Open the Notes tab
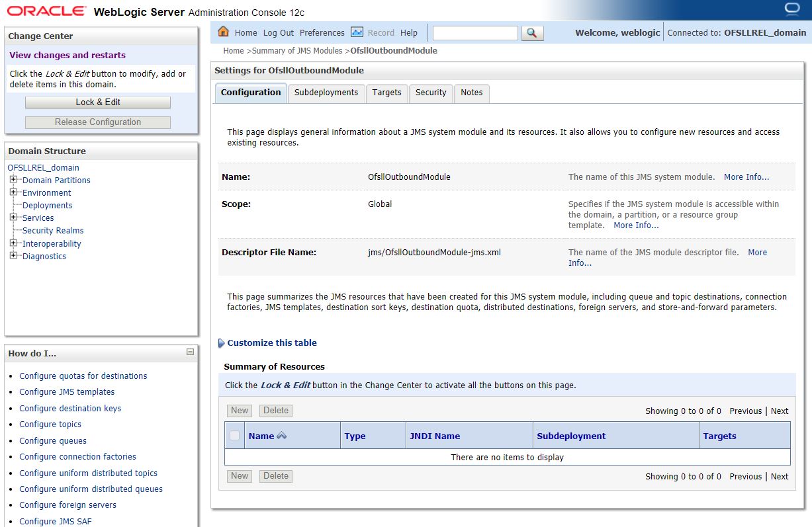 472,93
